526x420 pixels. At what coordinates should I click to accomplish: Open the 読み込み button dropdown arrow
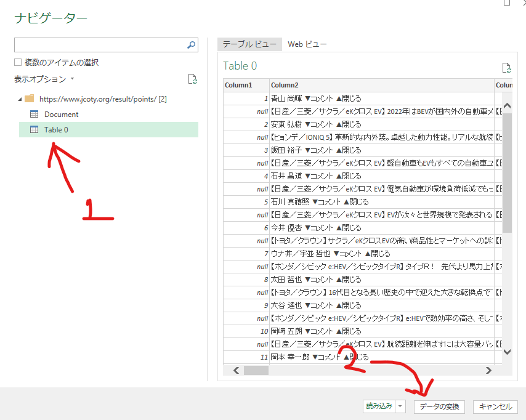401,406
